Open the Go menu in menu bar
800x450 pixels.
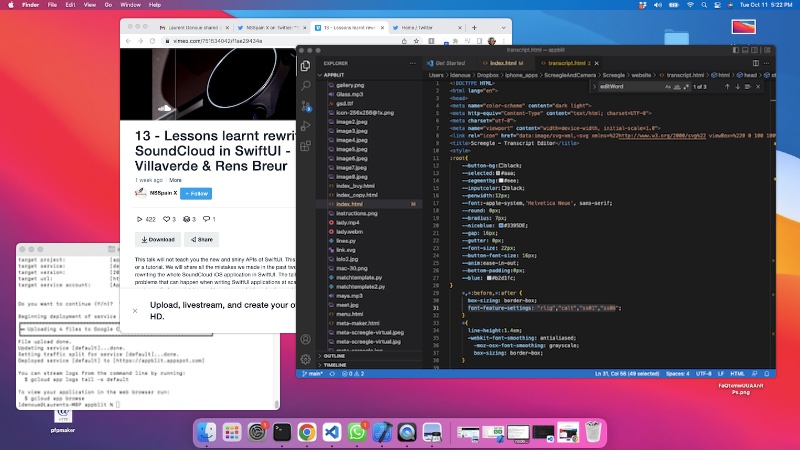point(108,5)
